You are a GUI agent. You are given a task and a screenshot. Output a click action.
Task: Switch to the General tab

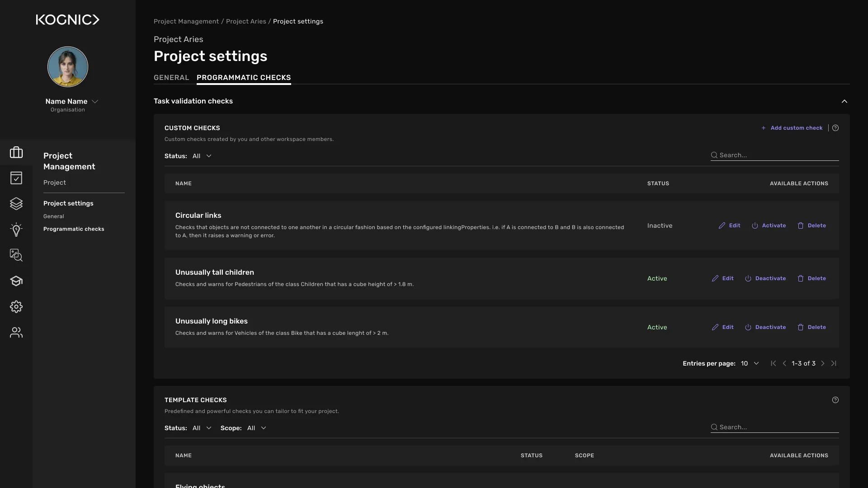(x=171, y=77)
